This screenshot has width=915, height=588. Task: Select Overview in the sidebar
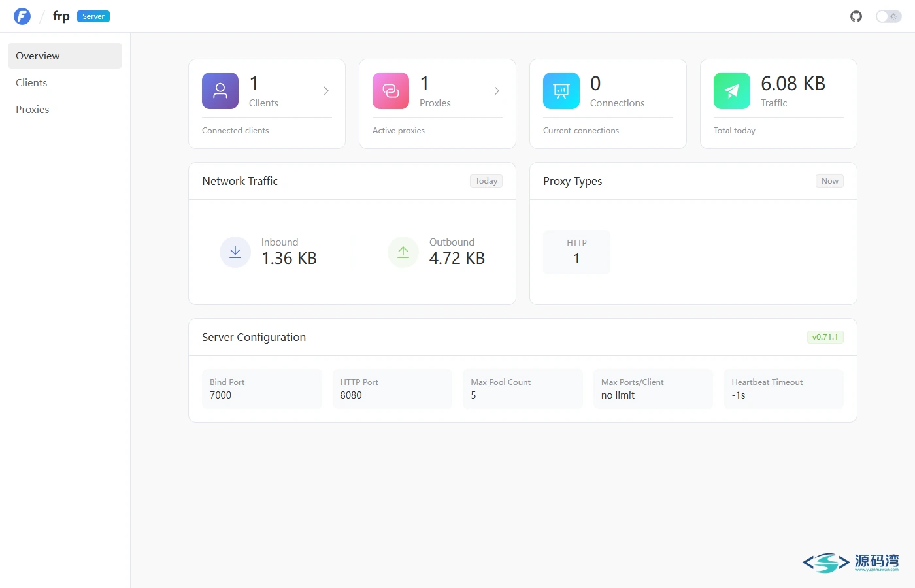65,56
